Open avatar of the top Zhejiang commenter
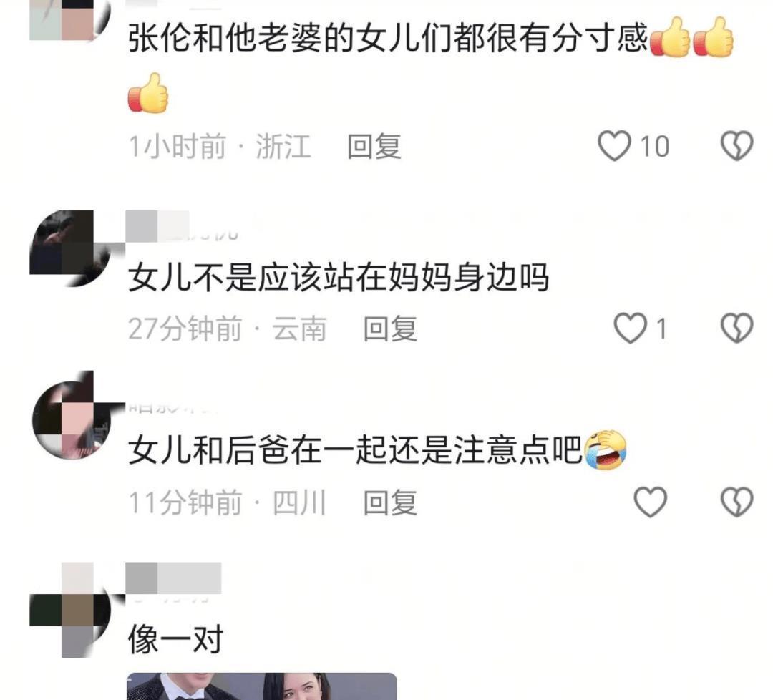Screen dimensions: 773x700 pos(69,20)
